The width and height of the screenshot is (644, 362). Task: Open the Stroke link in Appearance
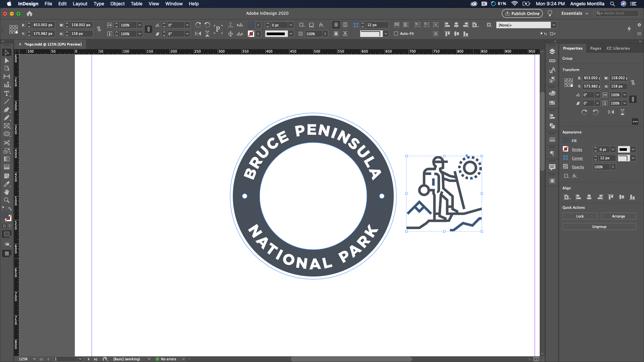pos(577,149)
